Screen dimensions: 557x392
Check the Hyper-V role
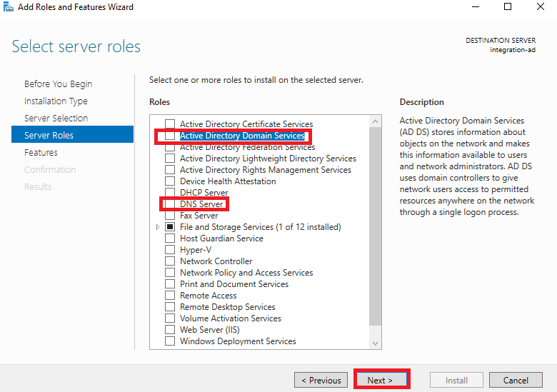pyautogui.click(x=170, y=250)
